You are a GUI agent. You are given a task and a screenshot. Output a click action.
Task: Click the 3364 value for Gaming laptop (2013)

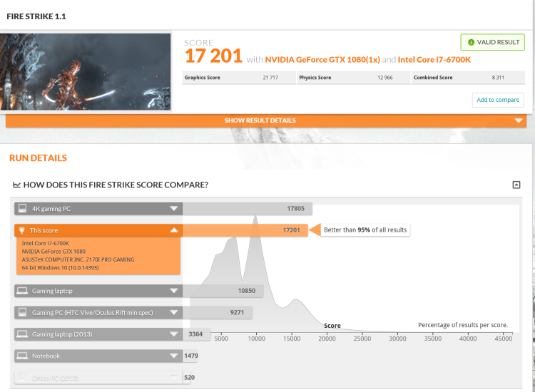click(195, 334)
